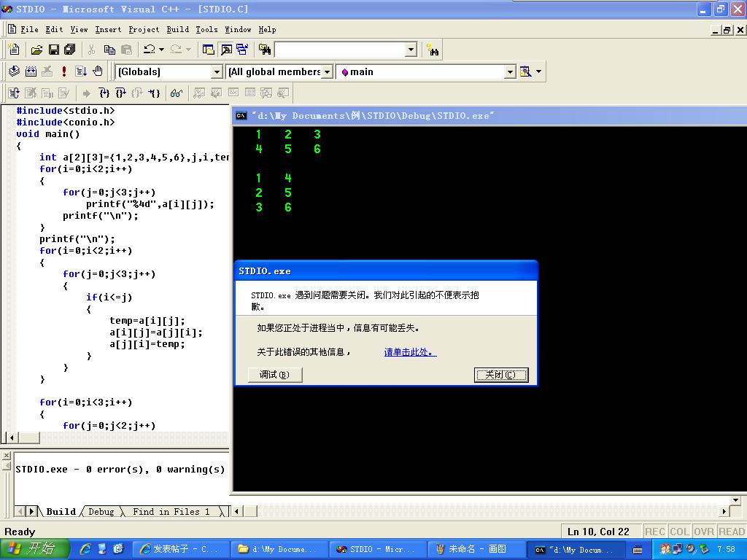Click the 开始 Start button on taskbar
Screen dimensions: 747x560
pyautogui.click(x=35, y=549)
